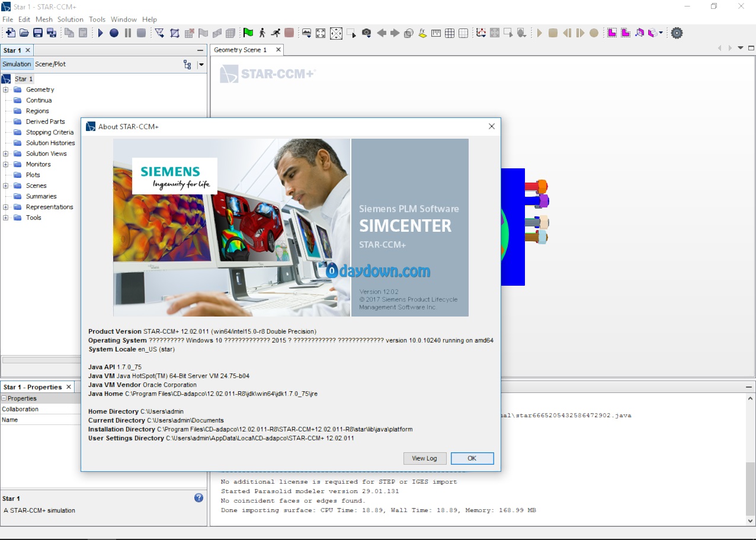Create a new simulation from toolbar

(x=11, y=33)
